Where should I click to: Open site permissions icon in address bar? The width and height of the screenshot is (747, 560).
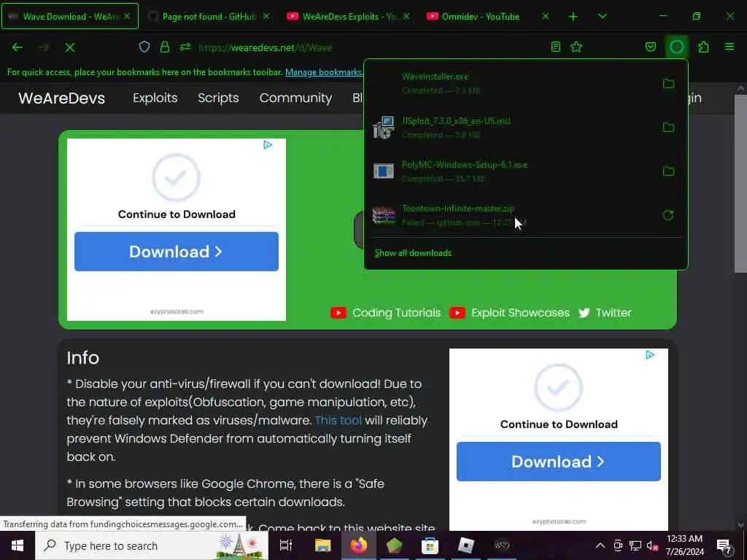click(185, 47)
